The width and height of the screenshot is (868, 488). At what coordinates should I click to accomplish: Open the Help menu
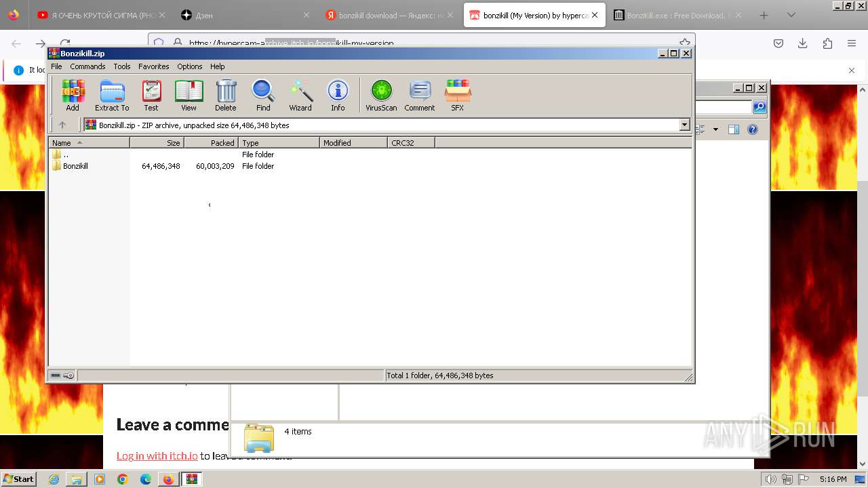pos(217,66)
